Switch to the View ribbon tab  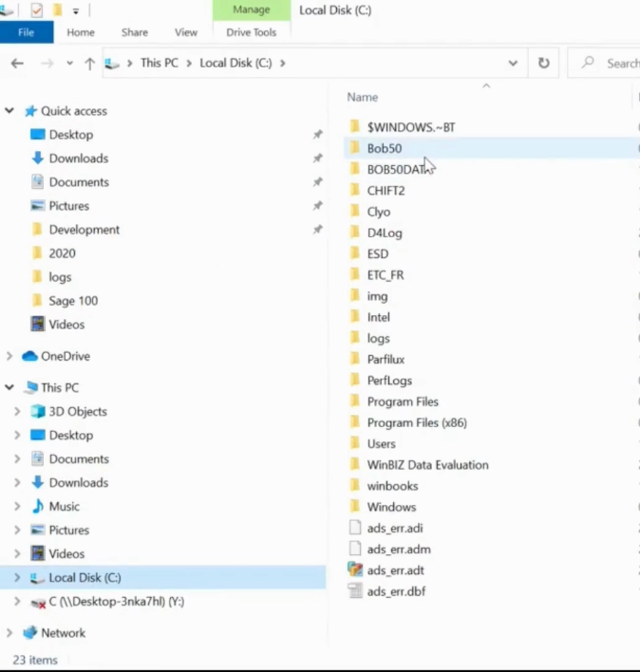(186, 32)
